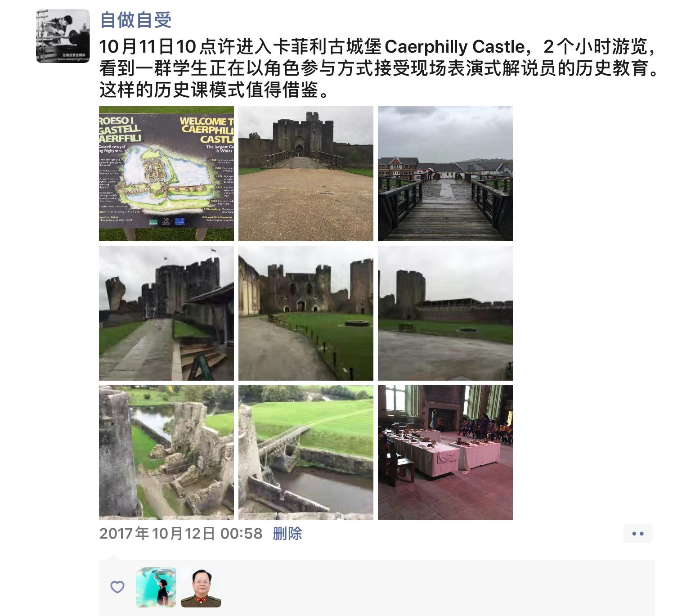Open the teal avatar of first liker

[x=156, y=587]
